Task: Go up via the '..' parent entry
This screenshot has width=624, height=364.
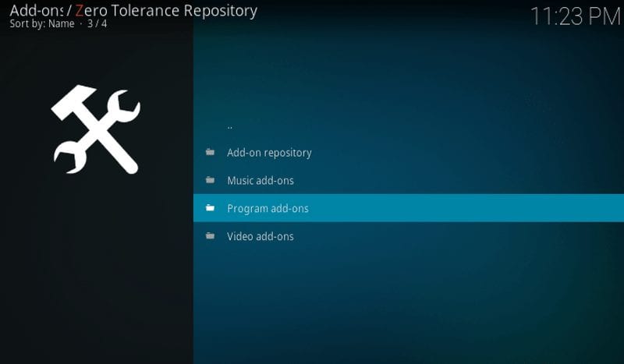Action: click(409, 125)
